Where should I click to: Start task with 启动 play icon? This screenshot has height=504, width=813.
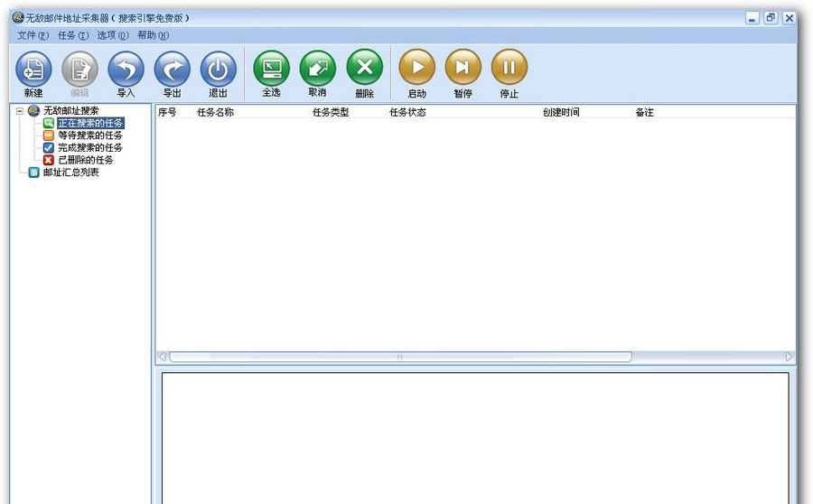tap(416, 68)
